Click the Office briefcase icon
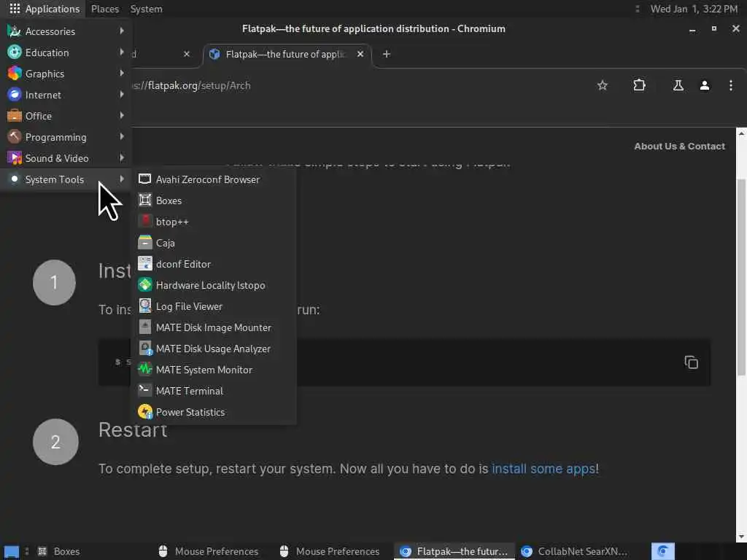The height and width of the screenshot is (560, 747). [x=15, y=116]
